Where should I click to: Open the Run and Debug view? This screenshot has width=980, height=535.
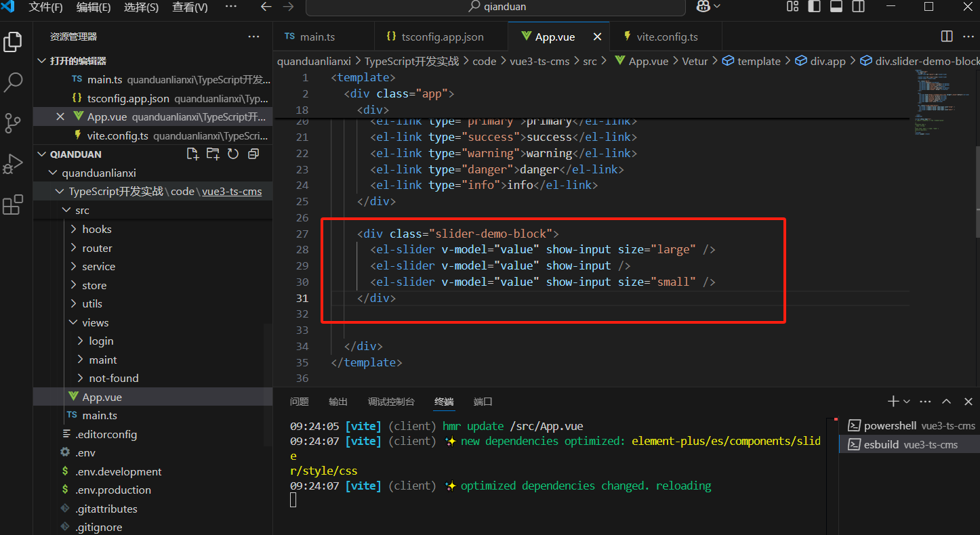13,164
